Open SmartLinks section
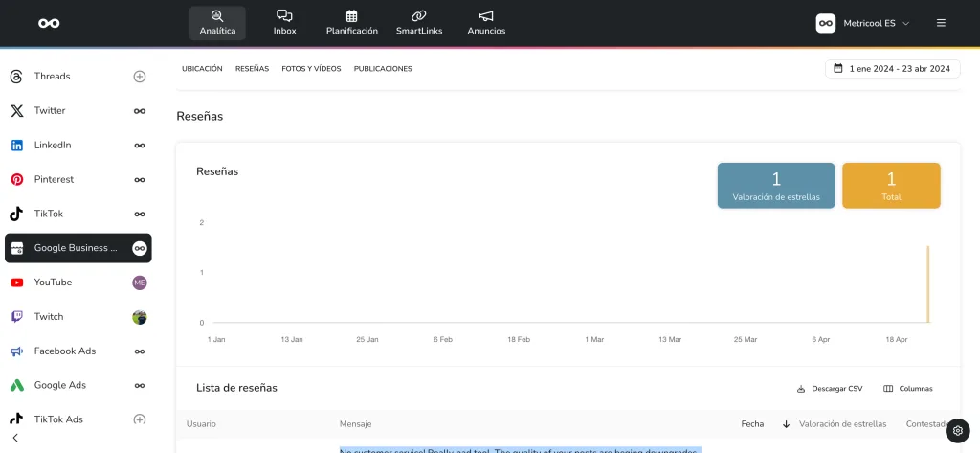The width and height of the screenshot is (980, 453). [419, 23]
